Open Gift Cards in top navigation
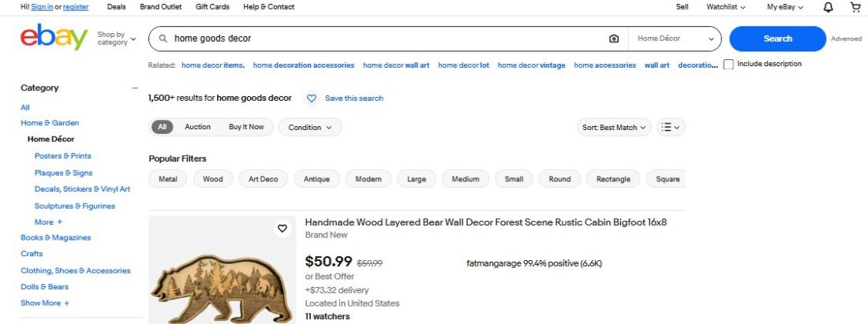868x324 pixels. point(212,7)
